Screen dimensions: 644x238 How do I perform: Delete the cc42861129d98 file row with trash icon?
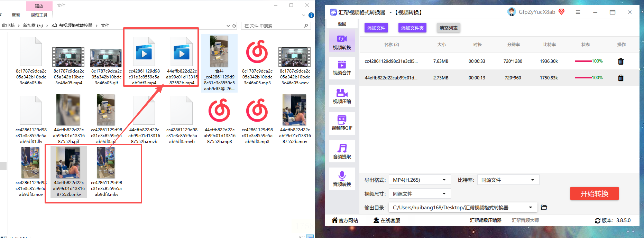click(x=621, y=61)
